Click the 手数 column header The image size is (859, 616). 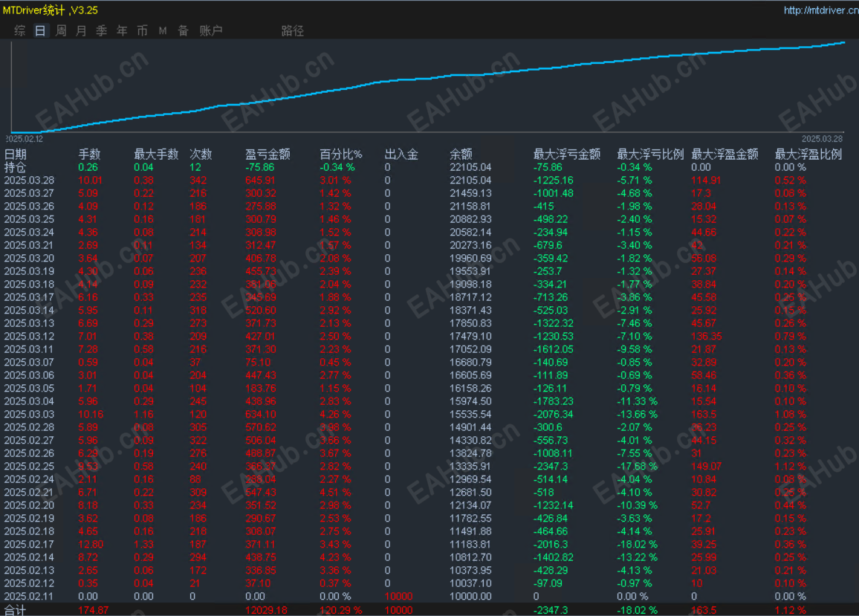pos(89,154)
